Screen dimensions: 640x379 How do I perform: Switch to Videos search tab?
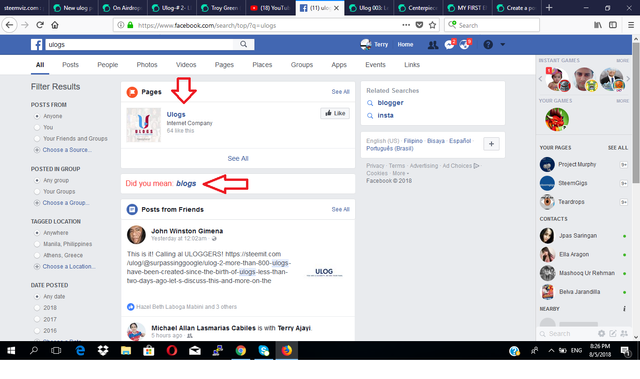pyautogui.click(x=186, y=65)
